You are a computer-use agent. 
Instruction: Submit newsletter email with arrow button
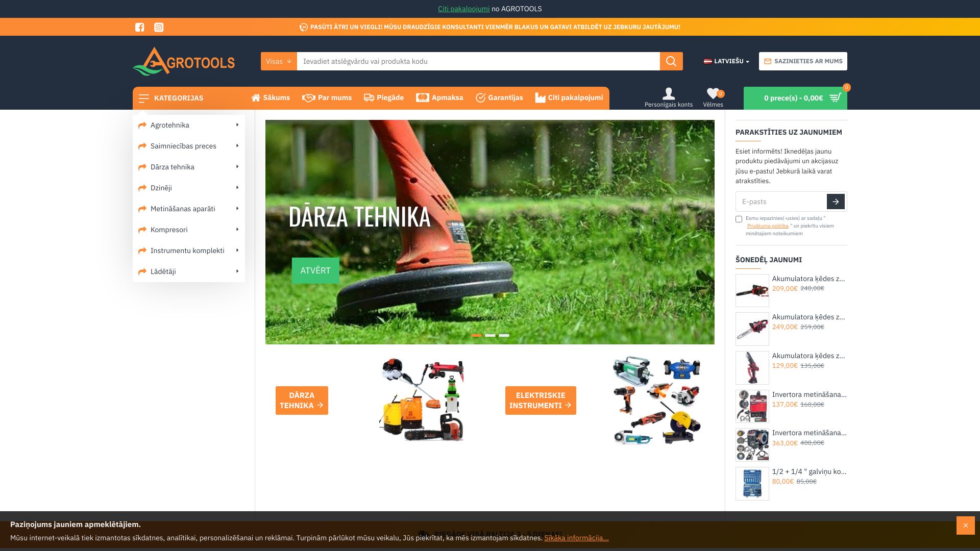click(x=835, y=202)
